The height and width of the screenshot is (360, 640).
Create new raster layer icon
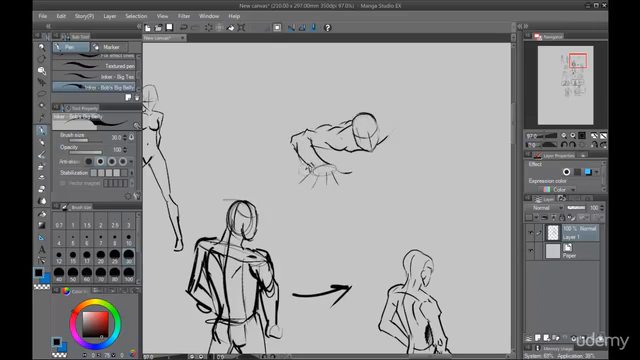coord(538,338)
